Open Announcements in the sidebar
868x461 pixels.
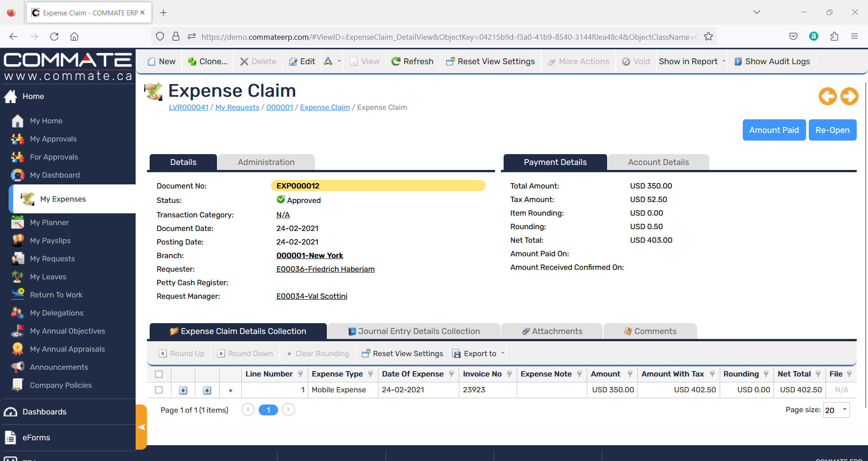[59, 367]
